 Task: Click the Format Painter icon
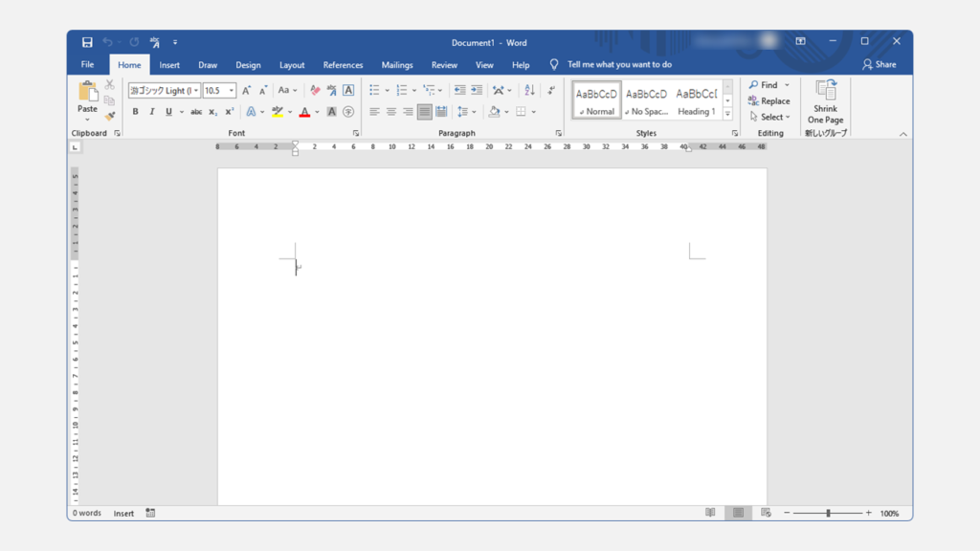coord(110,116)
